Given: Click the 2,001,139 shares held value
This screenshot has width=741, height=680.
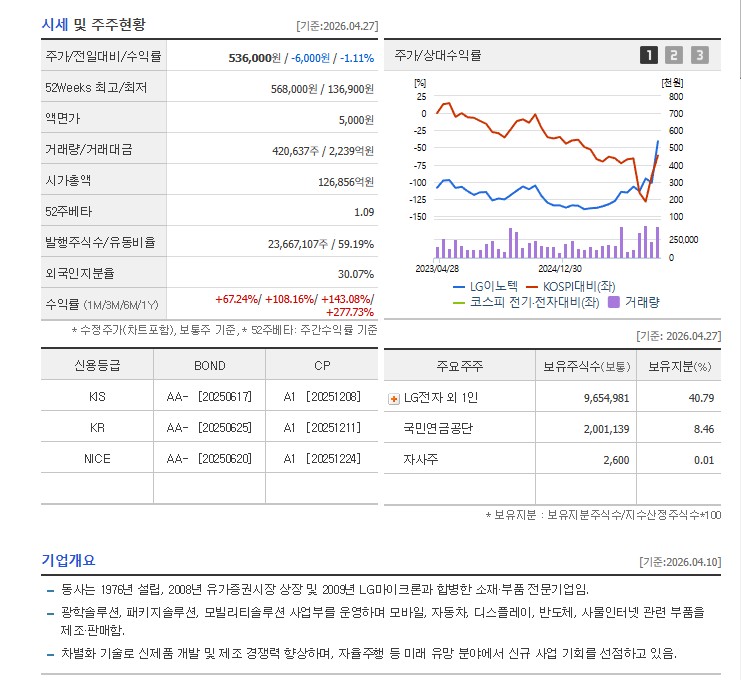Looking at the screenshot, I should [606, 429].
